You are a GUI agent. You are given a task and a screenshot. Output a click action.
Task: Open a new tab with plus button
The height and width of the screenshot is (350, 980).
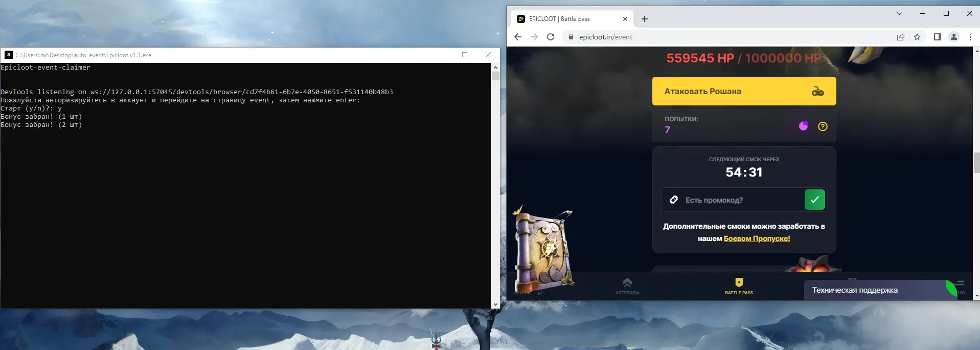tap(645, 19)
